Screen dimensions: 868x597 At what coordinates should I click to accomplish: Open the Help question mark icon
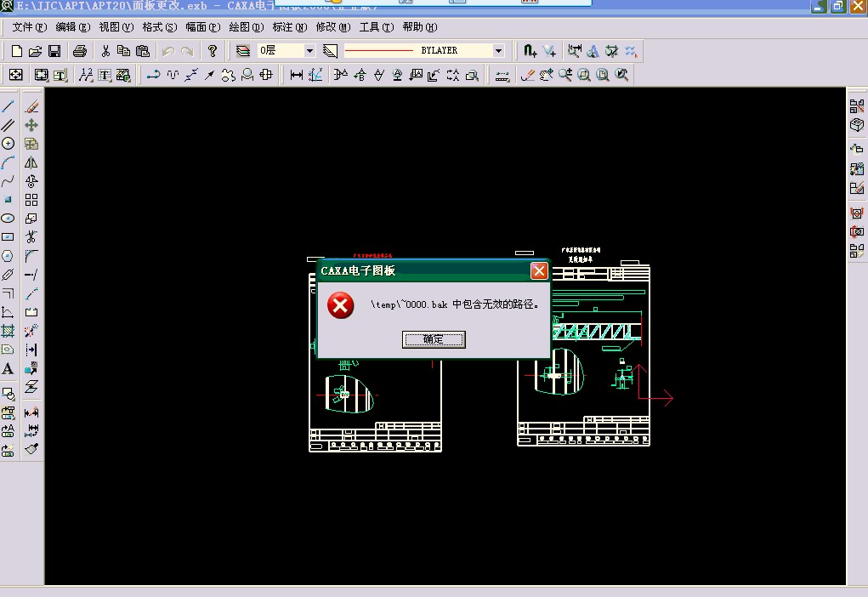click(213, 51)
